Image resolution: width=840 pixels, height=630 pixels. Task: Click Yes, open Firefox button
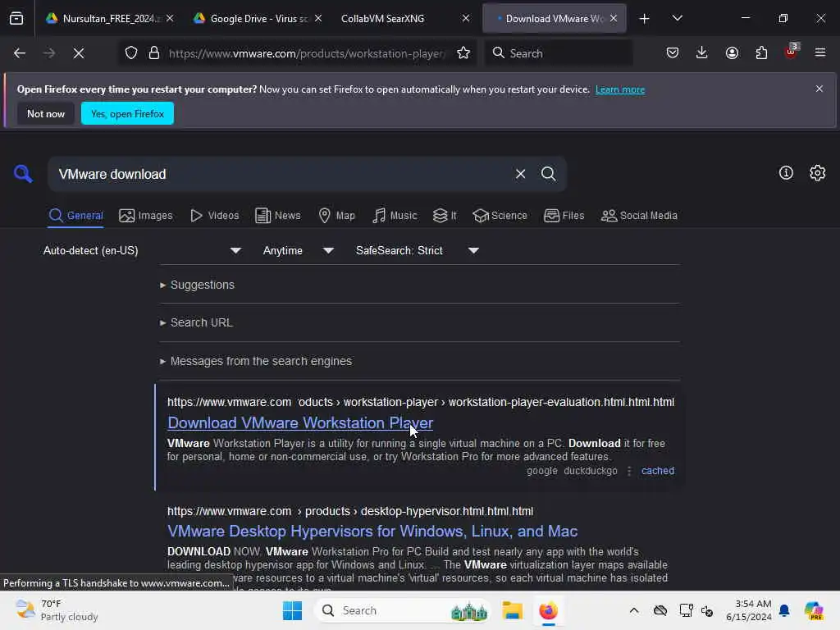pyautogui.click(x=127, y=113)
